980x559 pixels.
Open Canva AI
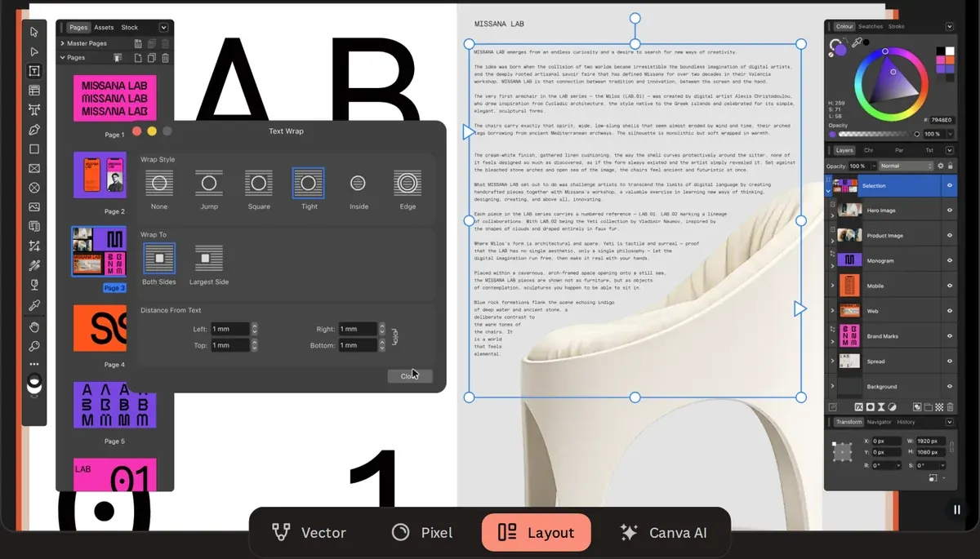point(664,533)
